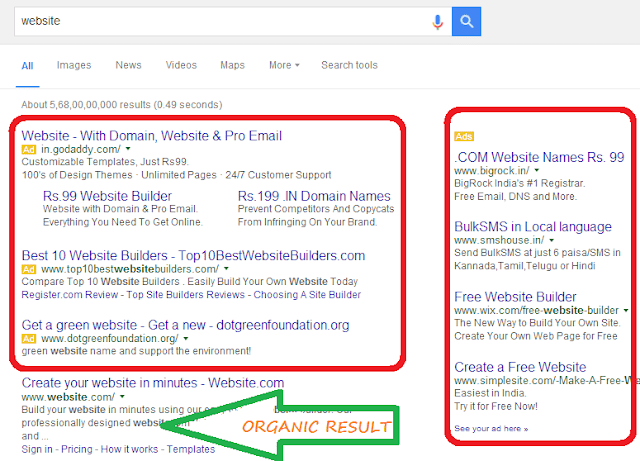Viewport: 640px width, 461px height.
Task: Select the All tab
Action: tap(27, 66)
